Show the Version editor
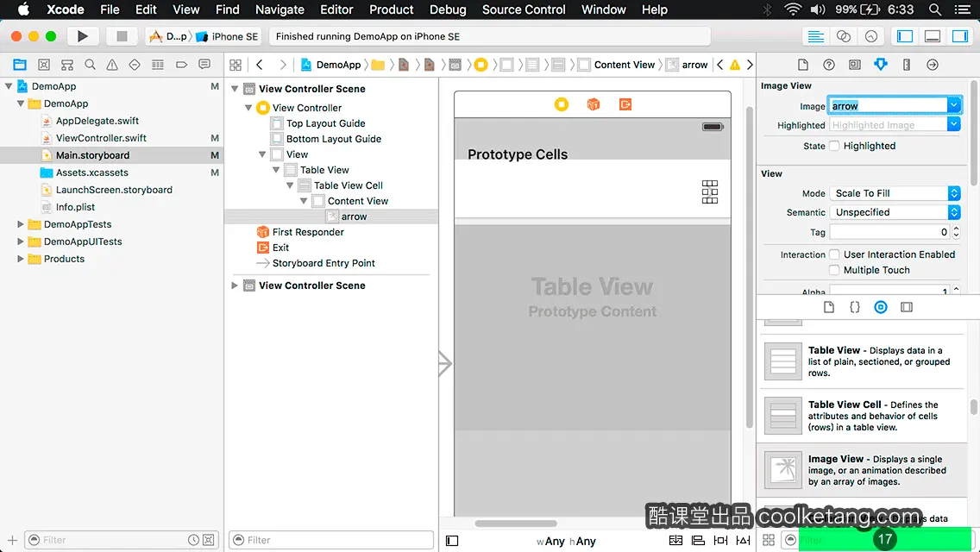 tap(870, 36)
